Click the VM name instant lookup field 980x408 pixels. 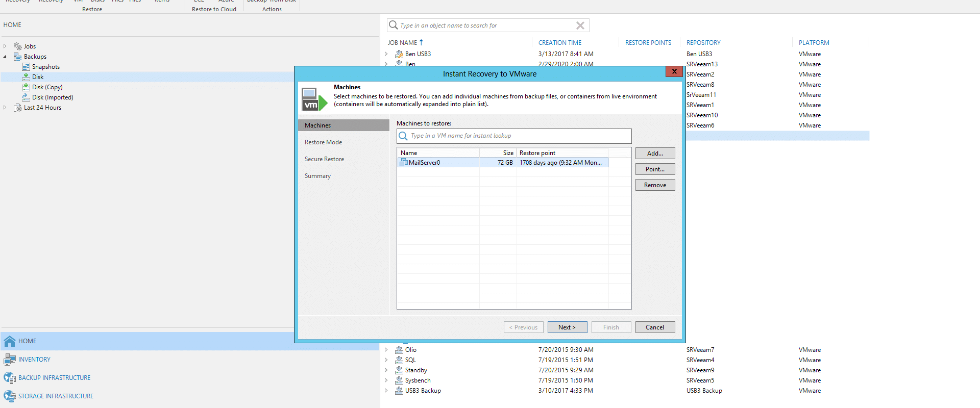pyautogui.click(x=514, y=136)
